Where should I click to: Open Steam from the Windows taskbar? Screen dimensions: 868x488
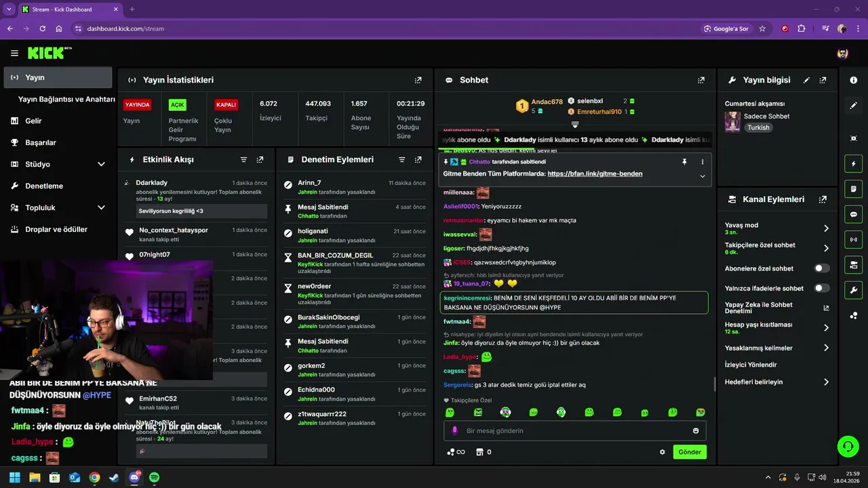(x=114, y=477)
